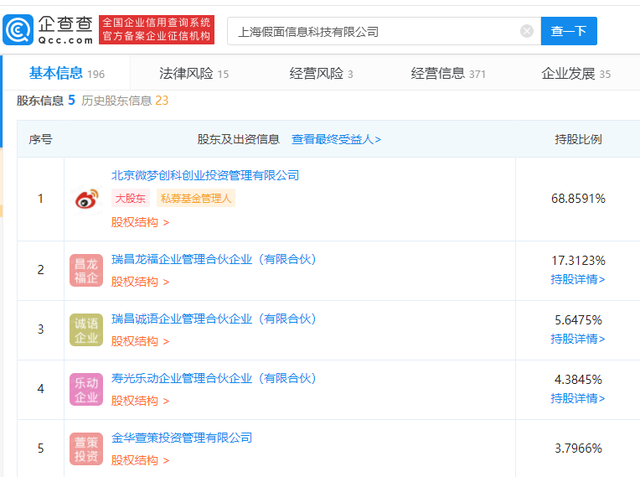Switch to the 法律风险 tab
The image size is (640, 477).
194,73
